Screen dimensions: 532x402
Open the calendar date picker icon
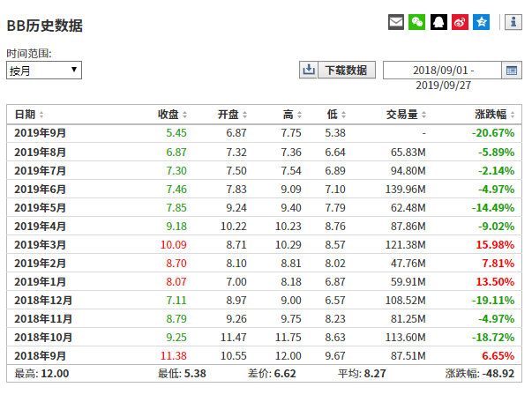tap(512, 71)
